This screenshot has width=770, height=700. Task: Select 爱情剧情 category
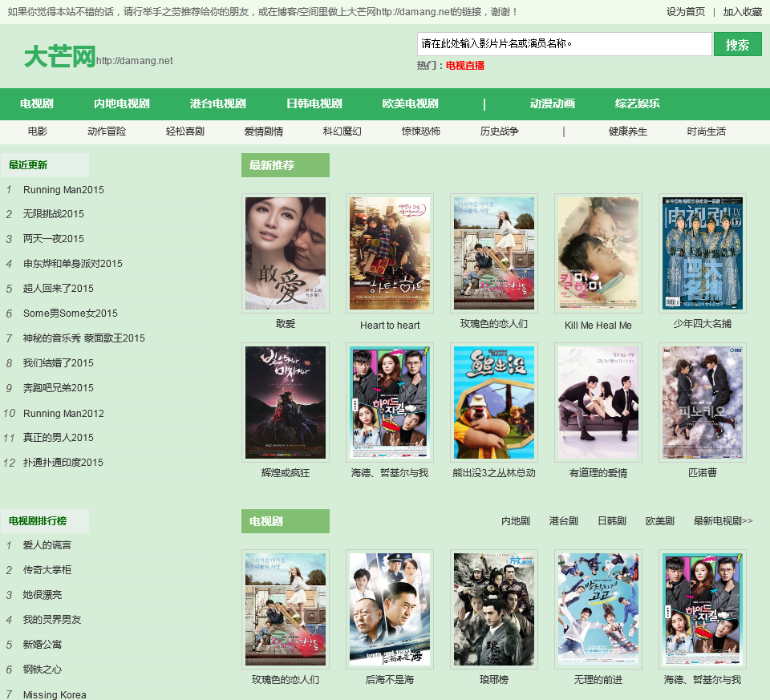tap(264, 131)
